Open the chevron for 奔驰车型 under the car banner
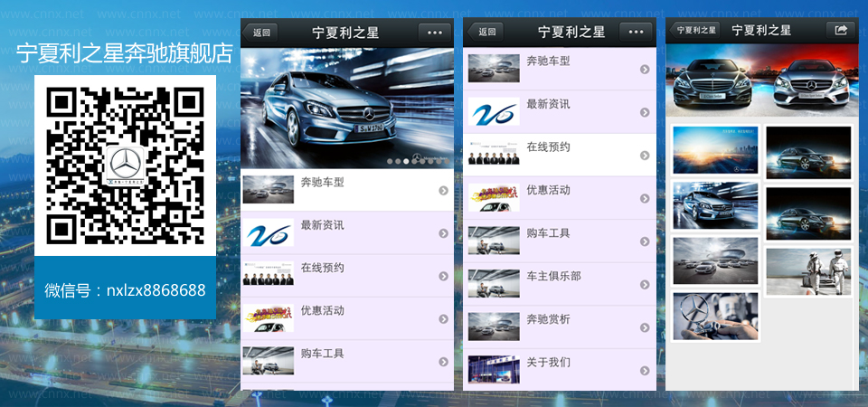This screenshot has width=868, height=407. pyautogui.click(x=443, y=191)
